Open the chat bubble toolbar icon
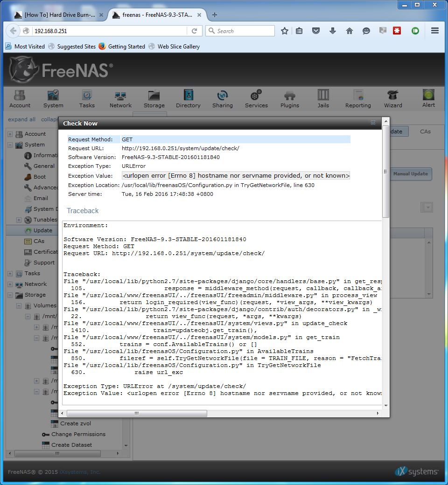 click(x=366, y=31)
